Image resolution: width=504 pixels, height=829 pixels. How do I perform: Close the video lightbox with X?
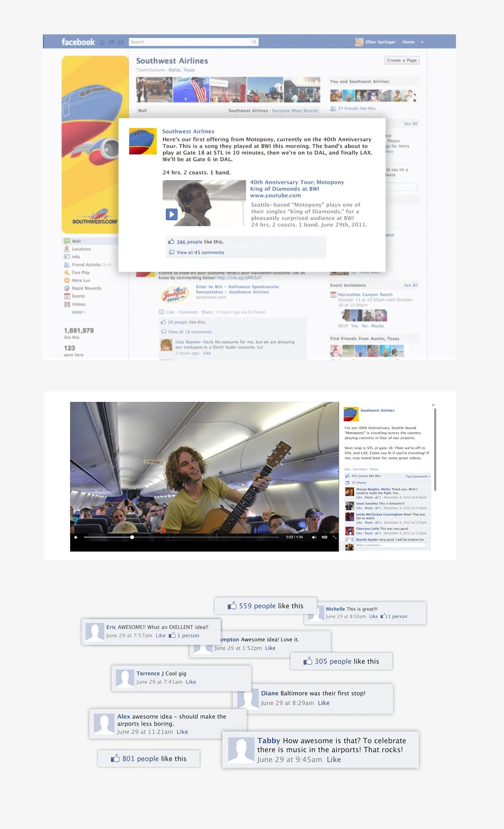click(433, 405)
